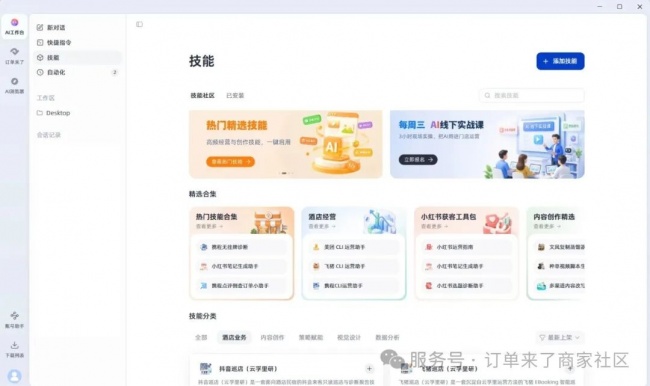Open 小红书笔记生成助手 in 小红书获客工具包 card
The image size is (650, 386).
point(466,266)
